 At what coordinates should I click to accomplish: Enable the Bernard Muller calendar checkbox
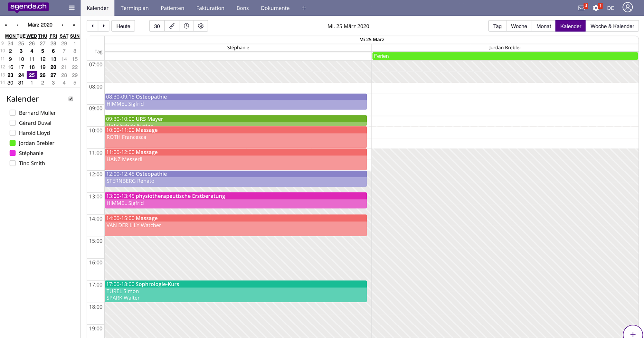coord(13,113)
